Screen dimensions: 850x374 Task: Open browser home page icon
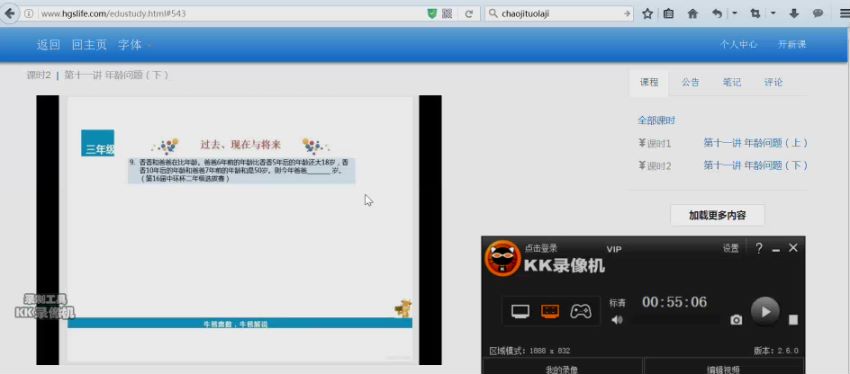(693, 14)
